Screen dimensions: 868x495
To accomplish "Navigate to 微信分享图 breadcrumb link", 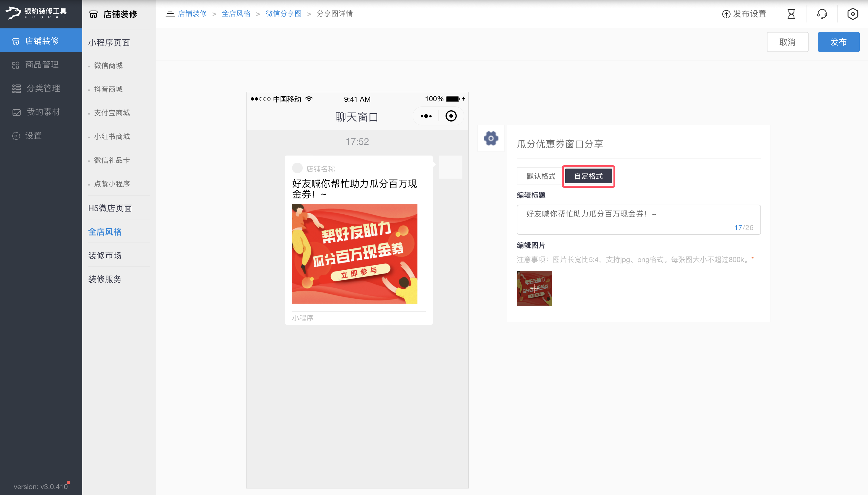I will coord(284,13).
